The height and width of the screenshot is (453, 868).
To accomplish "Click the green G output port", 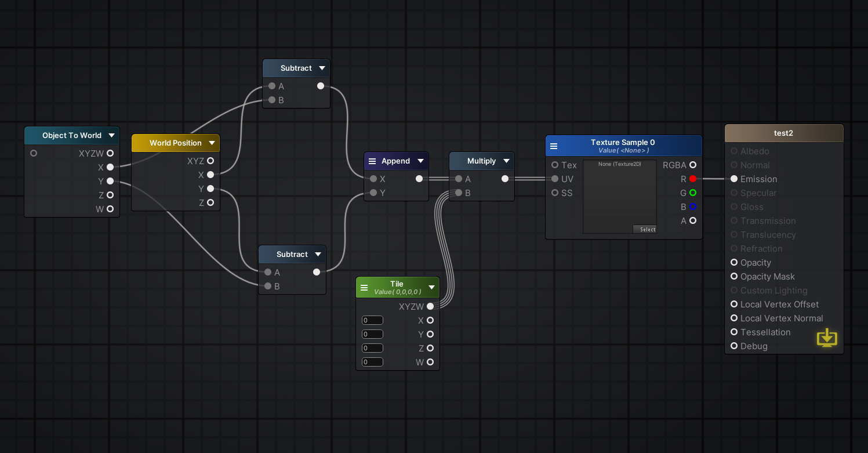I will pyautogui.click(x=693, y=193).
